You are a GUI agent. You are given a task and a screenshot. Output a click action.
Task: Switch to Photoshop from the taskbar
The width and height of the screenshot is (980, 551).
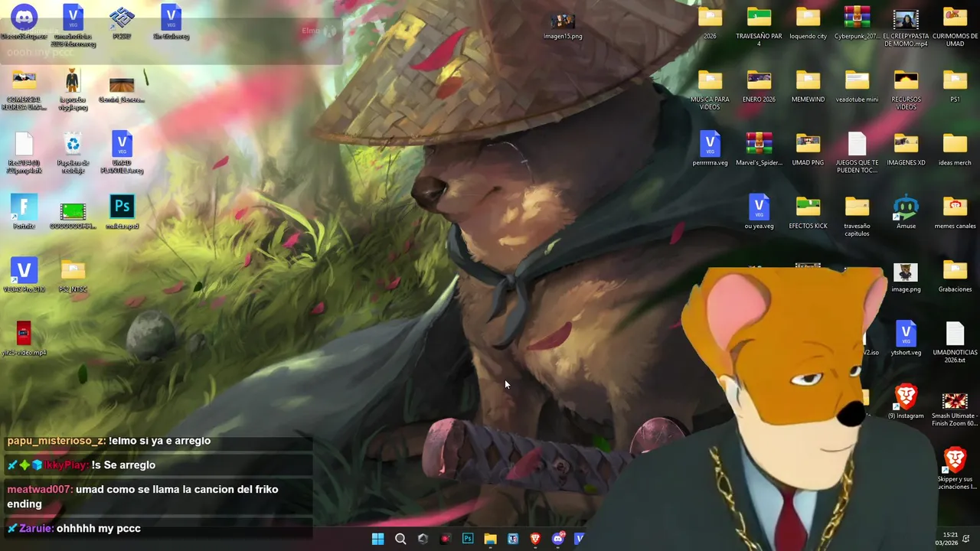click(x=468, y=539)
